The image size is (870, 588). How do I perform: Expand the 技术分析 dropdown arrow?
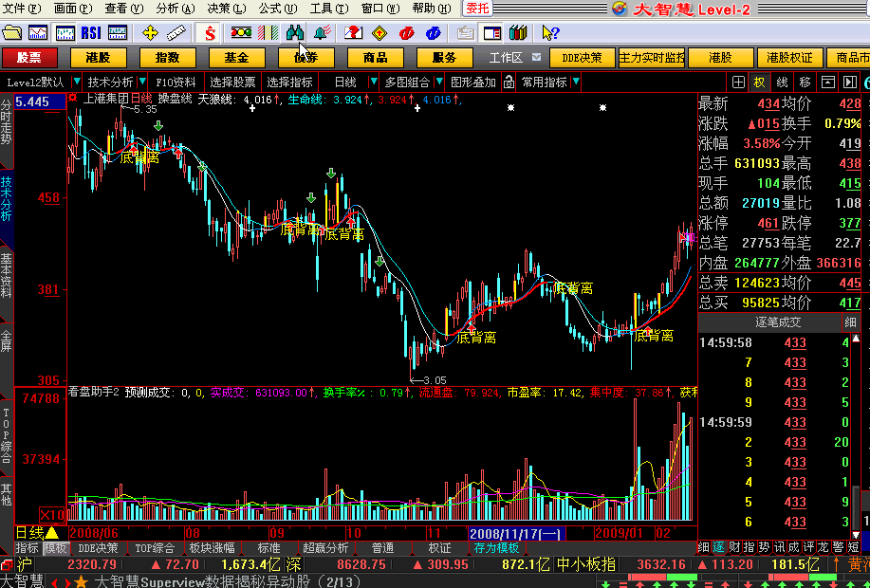[142, 83]
